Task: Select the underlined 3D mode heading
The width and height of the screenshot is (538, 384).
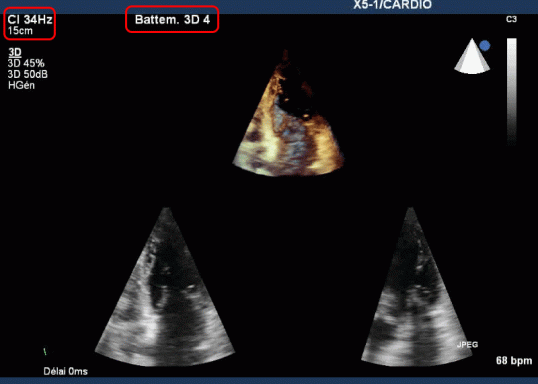Action: tap(15, 52)
